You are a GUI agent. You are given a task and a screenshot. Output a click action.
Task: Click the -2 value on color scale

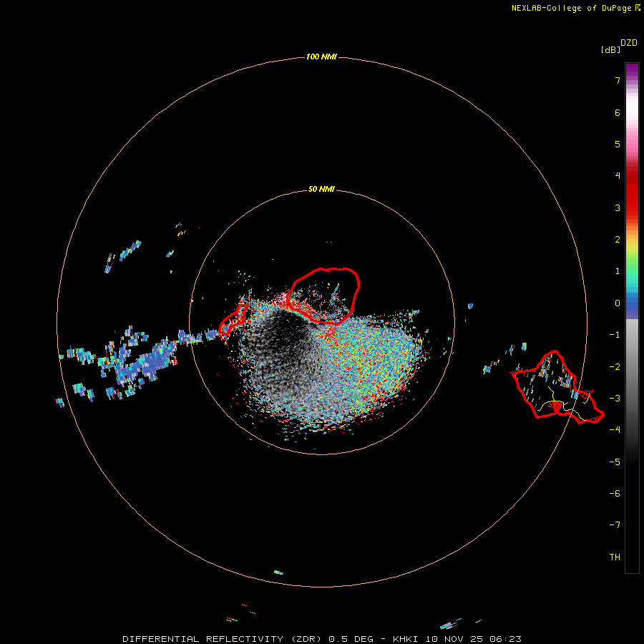click(x=615, y=367)
